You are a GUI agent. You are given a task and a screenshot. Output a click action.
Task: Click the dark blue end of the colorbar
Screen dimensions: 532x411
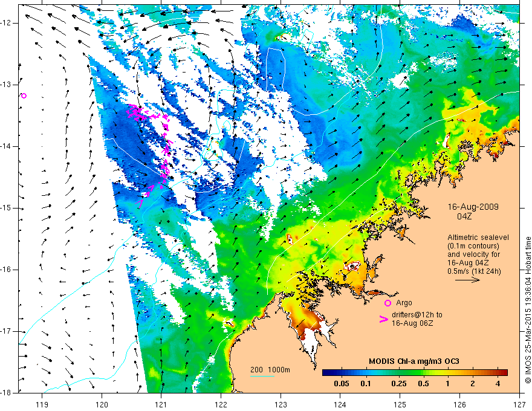(x=326, y=373)
